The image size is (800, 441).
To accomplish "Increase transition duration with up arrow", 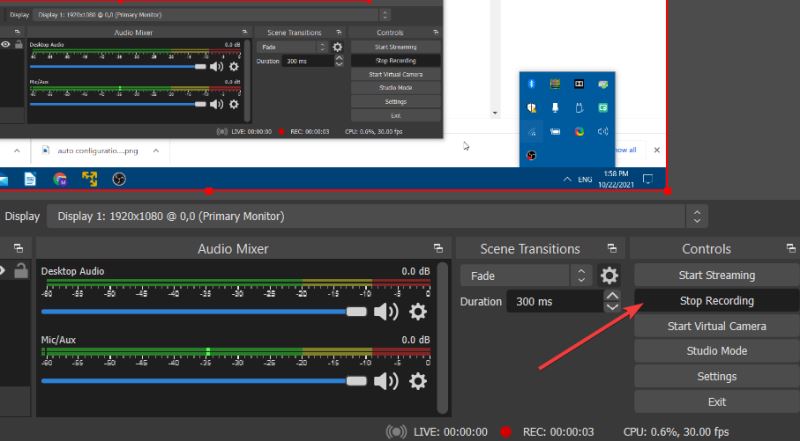I will click(x=613, y=296).
